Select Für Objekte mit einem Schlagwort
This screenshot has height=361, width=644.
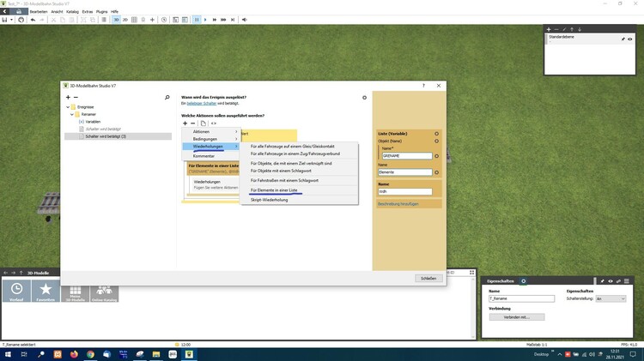pos(299,171)
